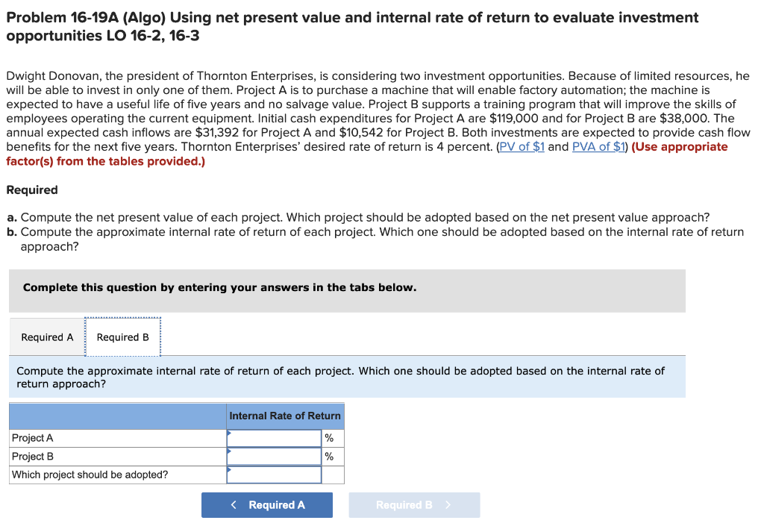
Task: Click Project A's internal rate of return input field
Action: point(273,438)
